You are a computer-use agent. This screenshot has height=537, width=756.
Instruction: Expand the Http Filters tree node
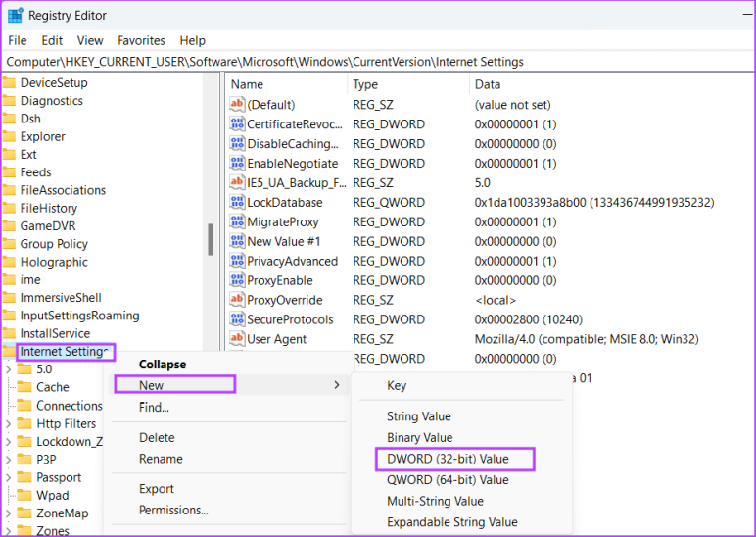point(9,423)
